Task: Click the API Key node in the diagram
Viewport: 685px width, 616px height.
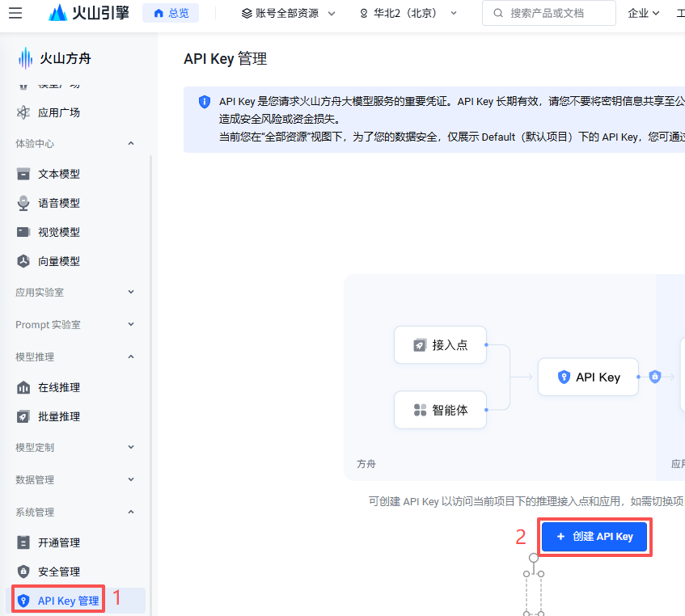Action: point(588,377)
